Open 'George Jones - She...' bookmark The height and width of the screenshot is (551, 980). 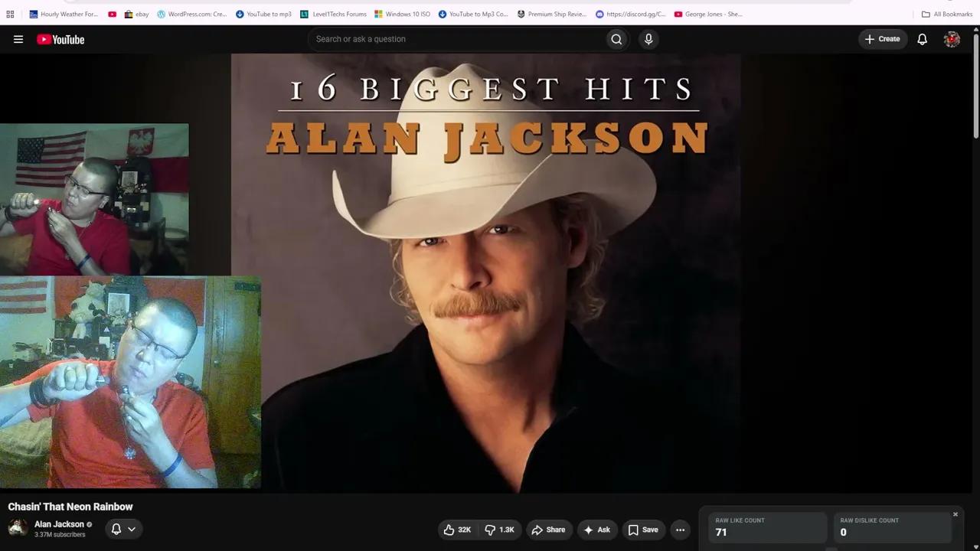pos(709,14)
